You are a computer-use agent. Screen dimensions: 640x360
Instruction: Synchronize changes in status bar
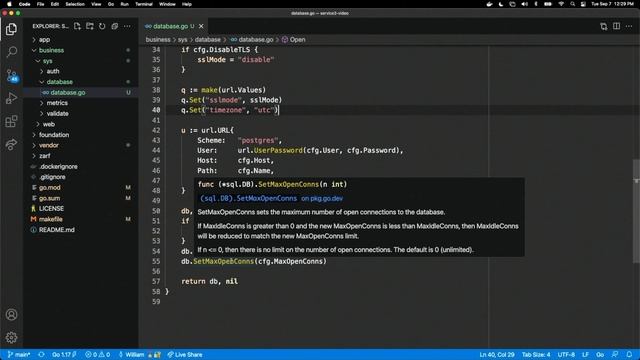tap(41, 355)
